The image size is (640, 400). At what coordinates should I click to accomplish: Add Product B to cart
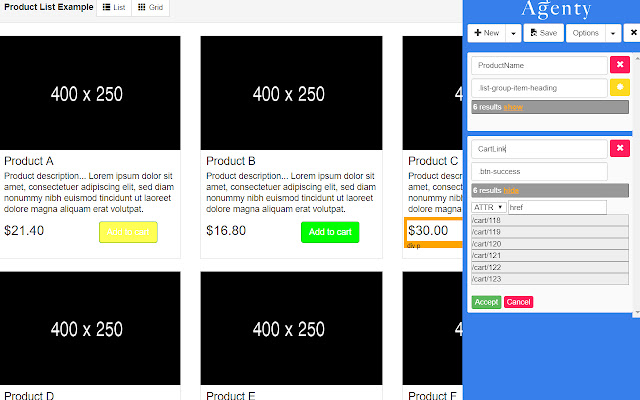[x=330, y=232]
